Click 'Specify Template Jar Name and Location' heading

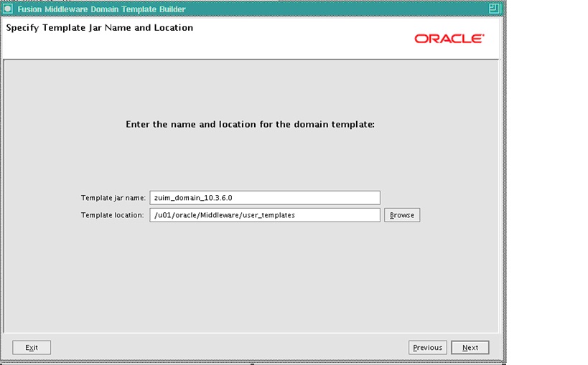pyautogui.click(x=100, y=28)
